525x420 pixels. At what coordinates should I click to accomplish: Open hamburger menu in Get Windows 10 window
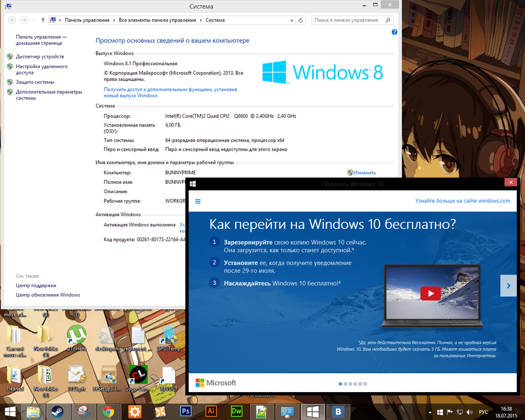pos(198,201)
